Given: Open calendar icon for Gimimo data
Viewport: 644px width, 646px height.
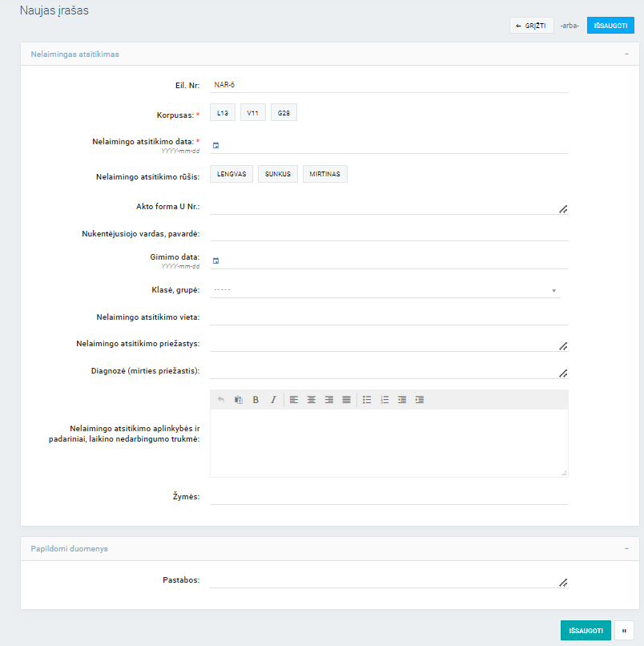Looking at the screenshot, I should click(215, 261).
